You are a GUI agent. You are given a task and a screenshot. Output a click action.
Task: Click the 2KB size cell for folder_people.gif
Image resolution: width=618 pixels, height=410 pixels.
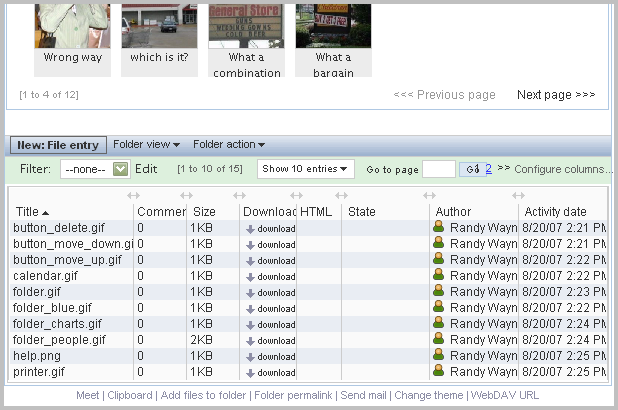(201, 340)
